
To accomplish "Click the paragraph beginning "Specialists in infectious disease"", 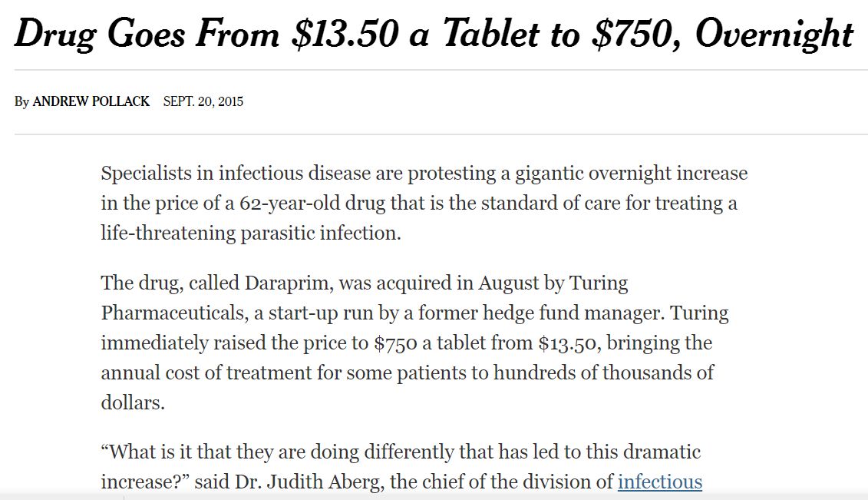I will point(424,204).
